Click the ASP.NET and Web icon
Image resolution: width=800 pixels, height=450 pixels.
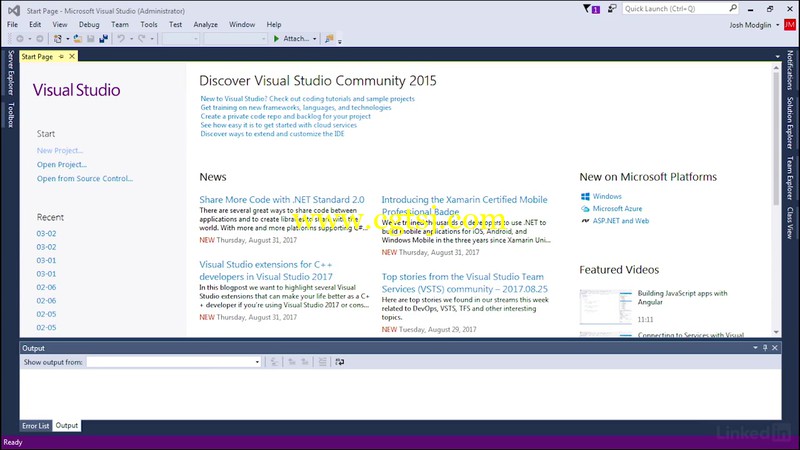[585, 221]
